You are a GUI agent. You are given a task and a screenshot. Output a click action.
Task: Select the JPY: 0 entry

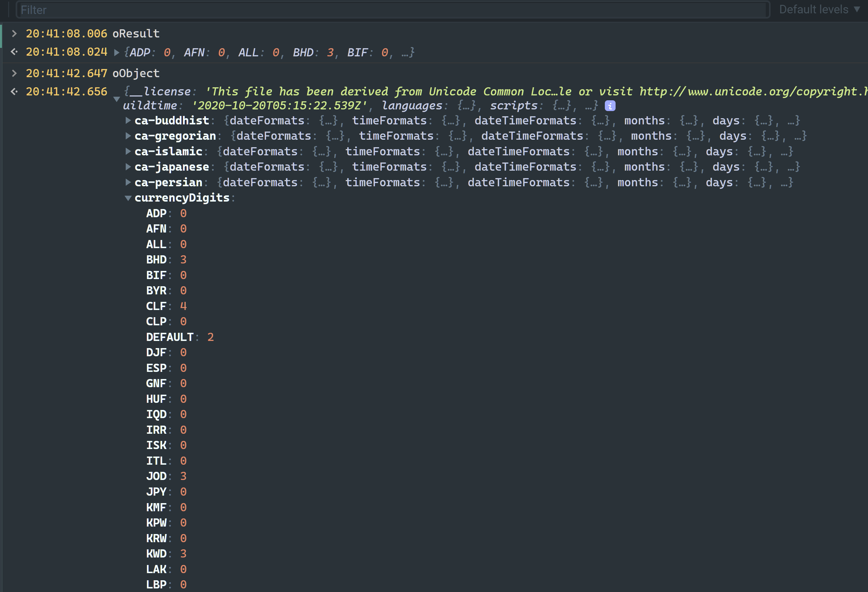coord(166,492)
